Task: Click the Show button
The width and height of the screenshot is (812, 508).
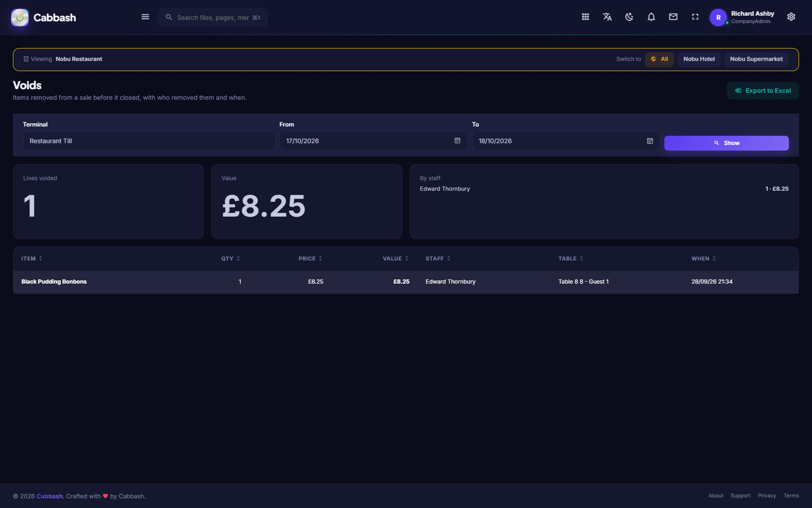Action: tap(727, 143)
